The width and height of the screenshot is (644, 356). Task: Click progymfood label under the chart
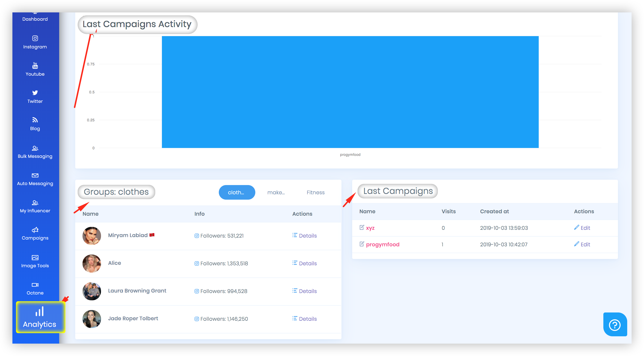pos(350,155)
